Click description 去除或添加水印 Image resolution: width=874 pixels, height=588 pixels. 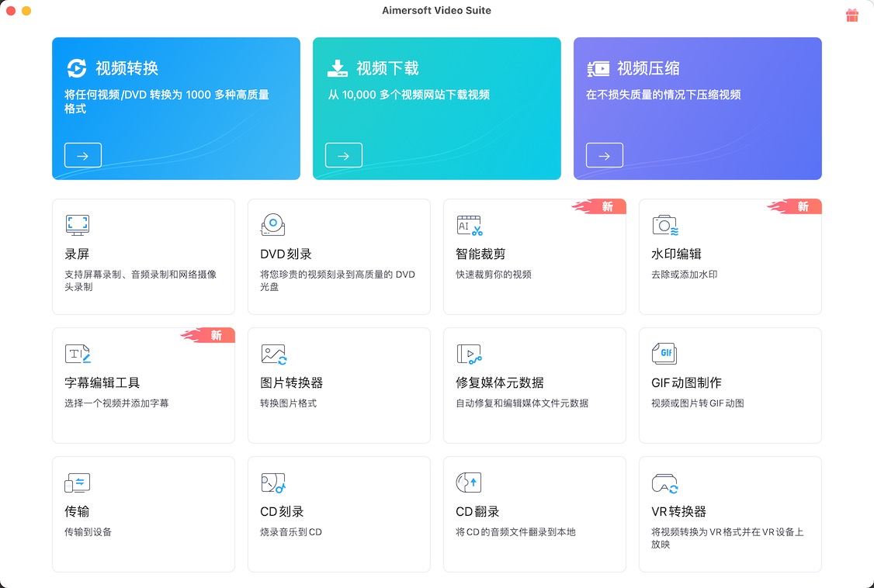coord(685,275)
